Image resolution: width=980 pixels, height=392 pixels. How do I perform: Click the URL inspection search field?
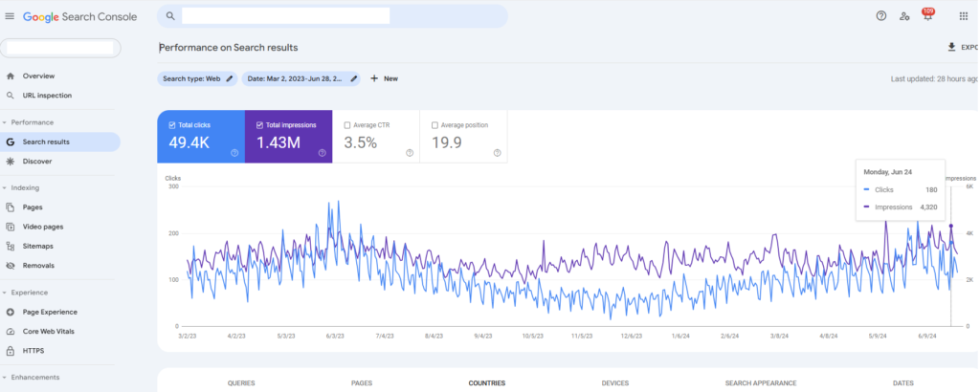pos(287,16)
